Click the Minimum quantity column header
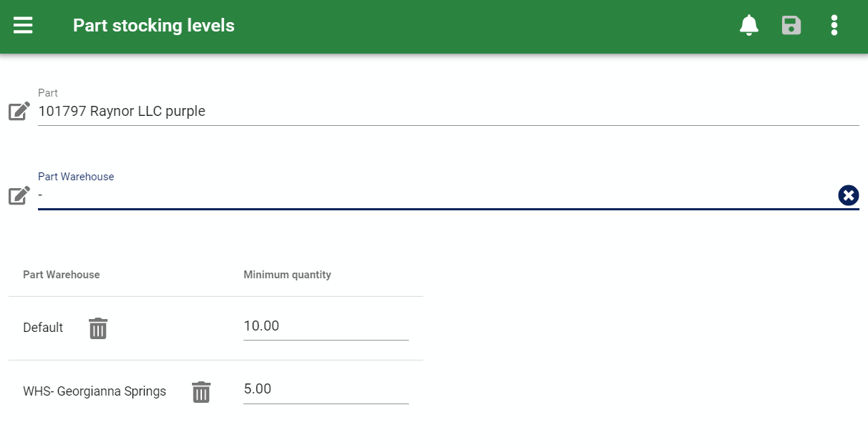This screenshot has width=868, height=445. pyautogui.click(x=287, y=275)
